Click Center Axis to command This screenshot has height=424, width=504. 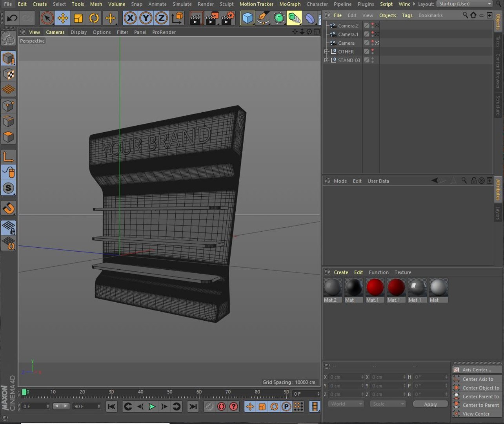tap(477, 379)
